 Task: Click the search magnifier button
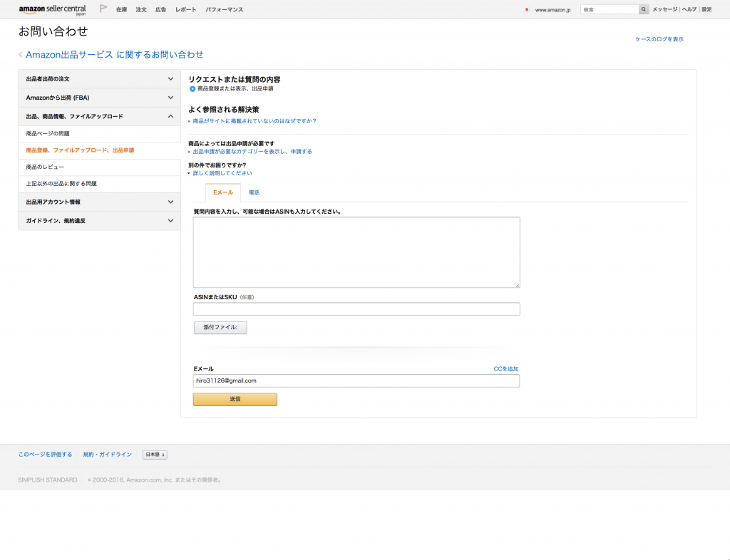[x=644, y=9]
